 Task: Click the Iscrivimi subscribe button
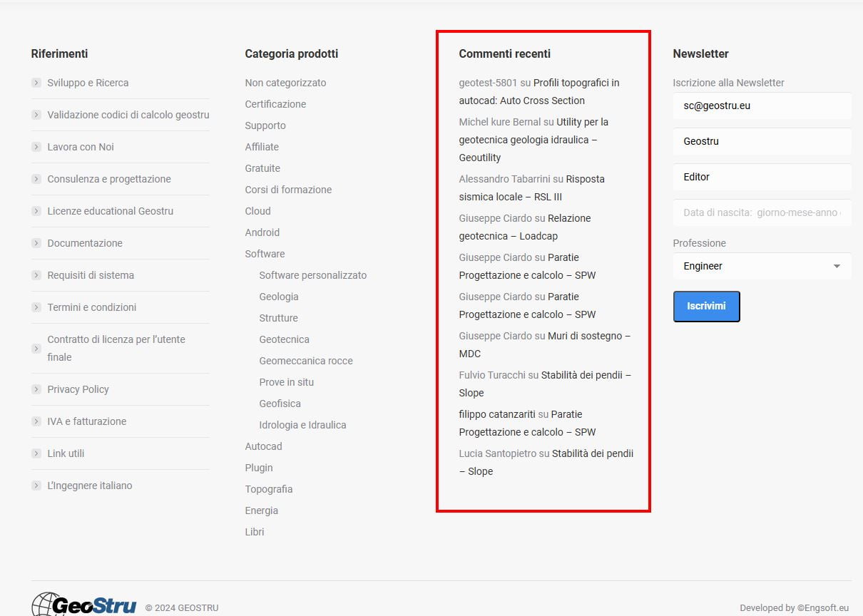pos(706,306)
